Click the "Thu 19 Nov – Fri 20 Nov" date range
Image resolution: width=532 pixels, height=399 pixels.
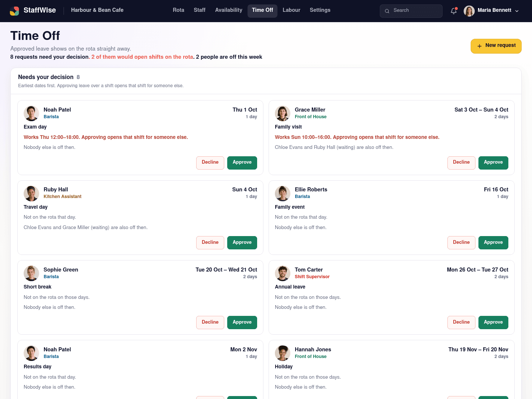coord(478,349)
